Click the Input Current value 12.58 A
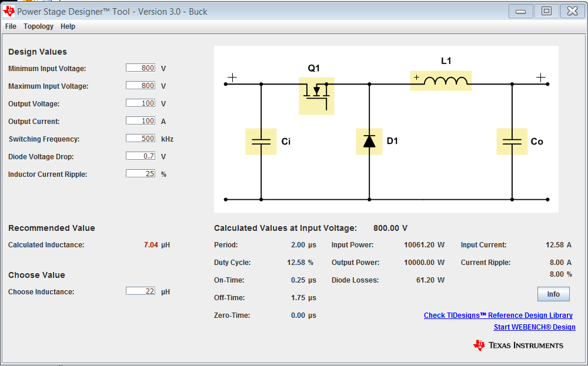 559,245
